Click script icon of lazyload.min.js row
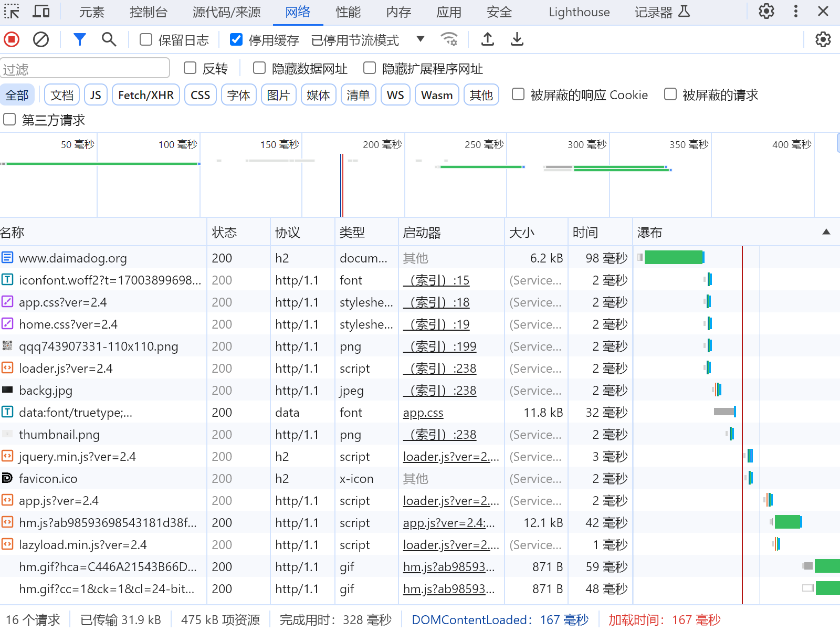Image resolution: width=840 pixels, height=631 pixels. click(7, 544)
